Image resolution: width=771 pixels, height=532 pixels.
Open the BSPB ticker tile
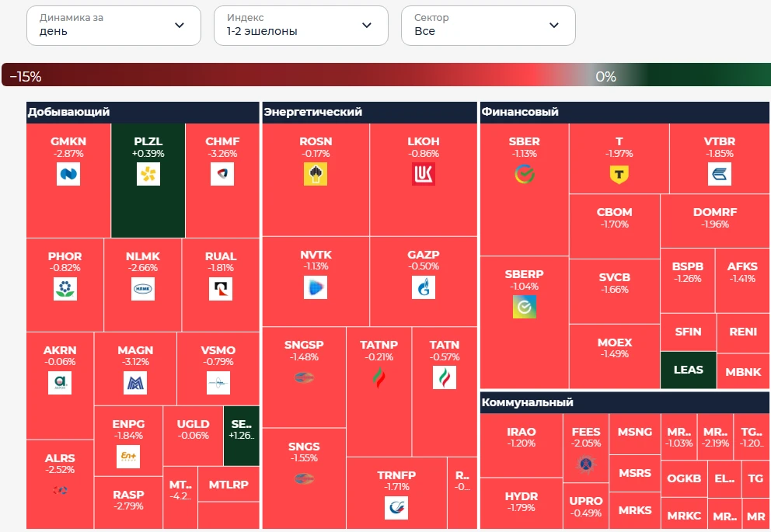(687, 280)
